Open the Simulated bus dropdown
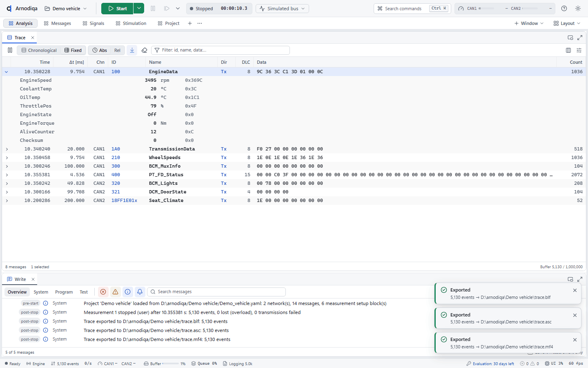 282,9
